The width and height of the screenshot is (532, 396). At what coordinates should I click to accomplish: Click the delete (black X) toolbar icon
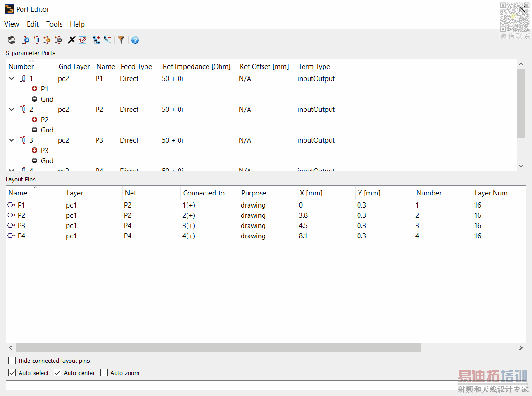click(71, 40)
